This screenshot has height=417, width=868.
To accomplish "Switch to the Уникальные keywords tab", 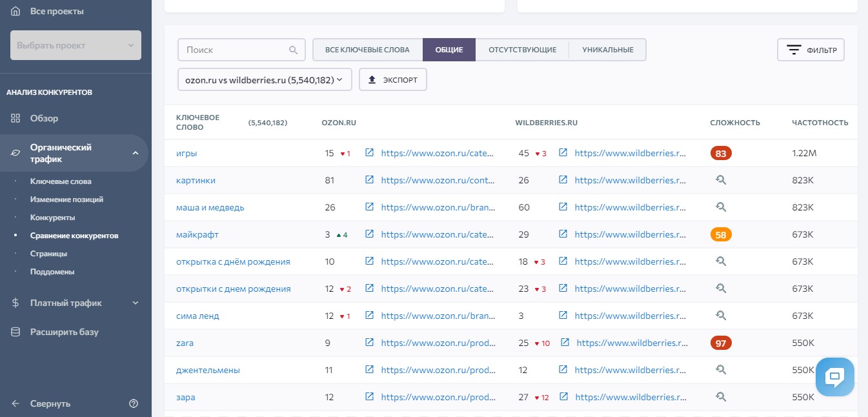I will [607, 50].
